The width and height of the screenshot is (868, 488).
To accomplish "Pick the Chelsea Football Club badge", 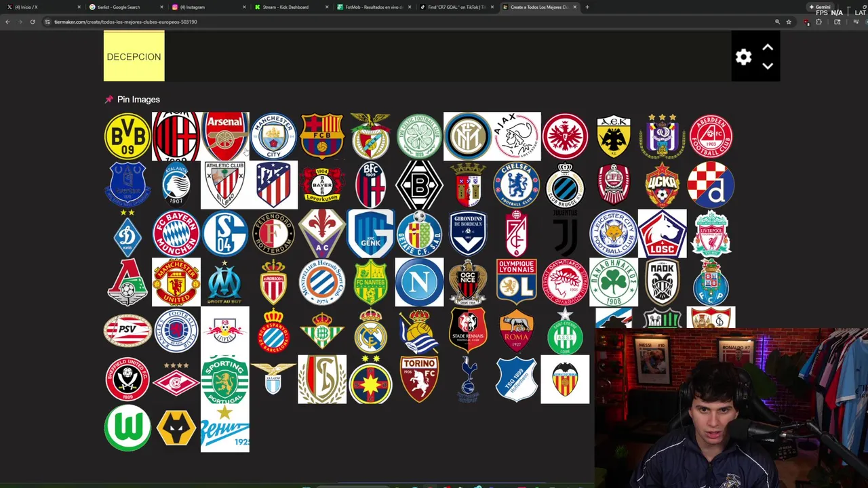I will click(x=517, y=185).
